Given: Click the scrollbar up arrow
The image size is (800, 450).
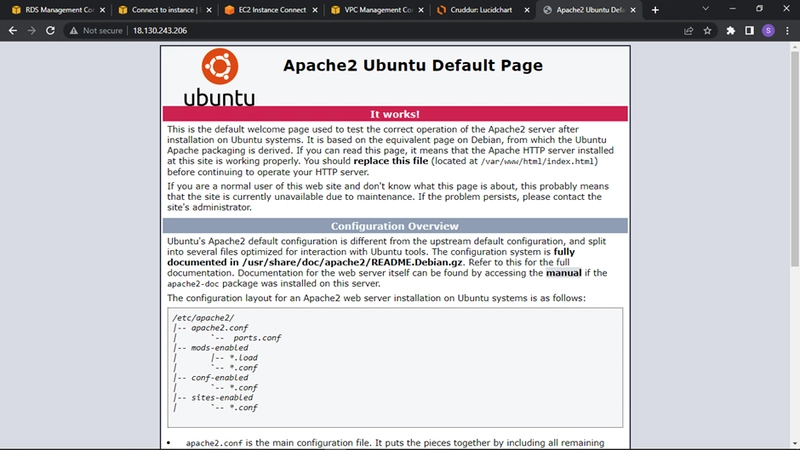Looking at the screenshot, I should click(x=794, y=47).
